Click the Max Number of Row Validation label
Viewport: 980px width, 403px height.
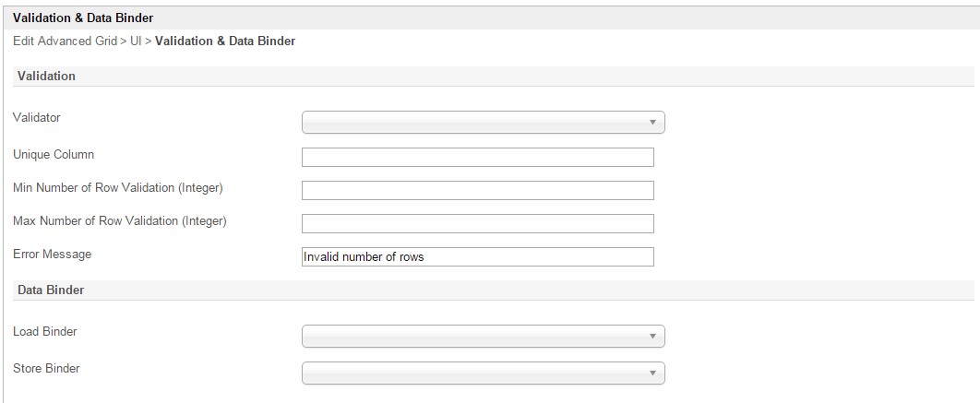click(x=119, y=221)
